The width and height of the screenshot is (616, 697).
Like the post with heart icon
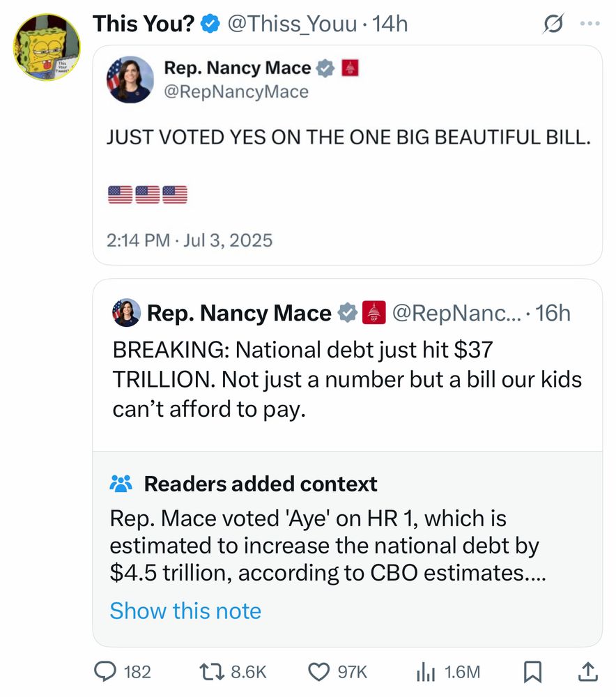[318, 672]
